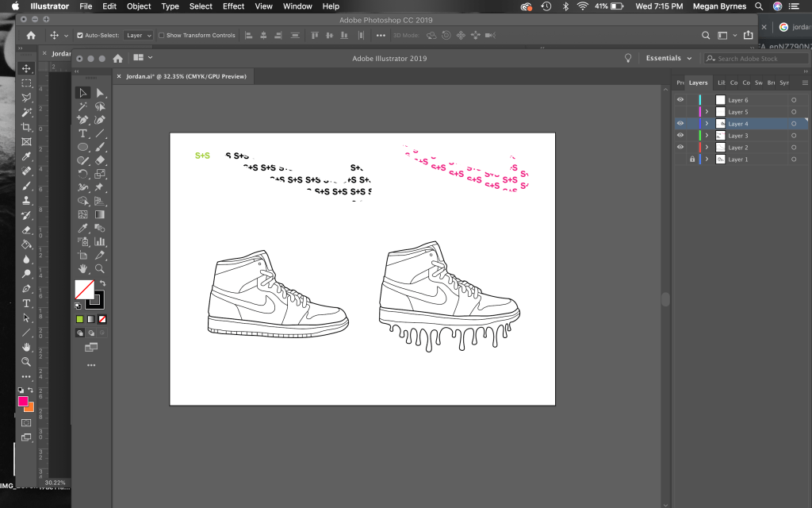Select the Photoshop Crop tool

pyautogui.click(x=26, y=127)
